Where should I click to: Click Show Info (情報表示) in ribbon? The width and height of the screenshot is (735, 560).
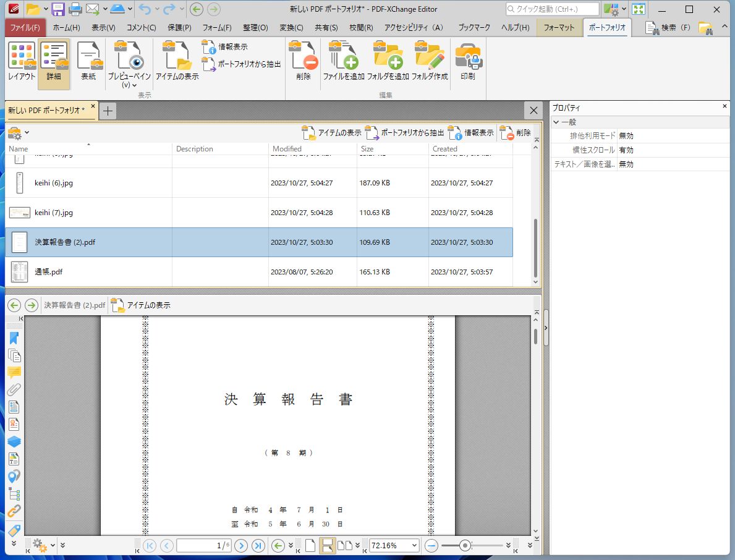tap(225, 47)
